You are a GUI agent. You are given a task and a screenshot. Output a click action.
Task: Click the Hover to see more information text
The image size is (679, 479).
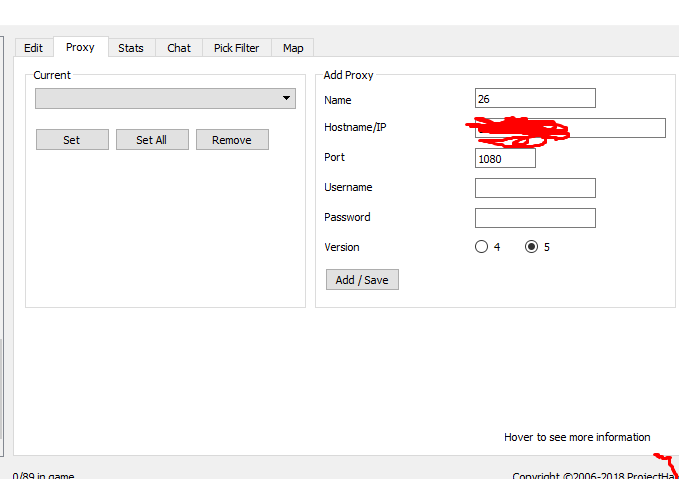point(577,437)
